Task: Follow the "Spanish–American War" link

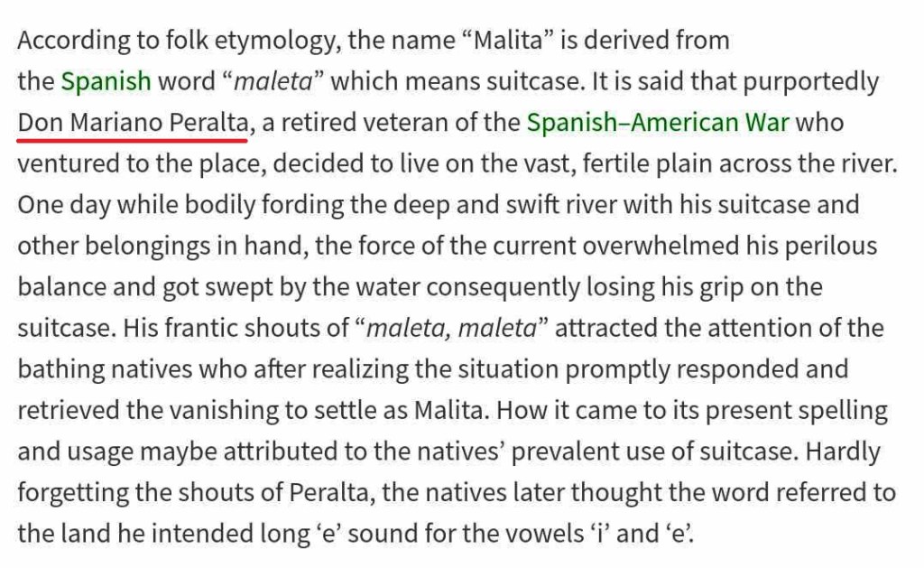Action: pos(657,123)
